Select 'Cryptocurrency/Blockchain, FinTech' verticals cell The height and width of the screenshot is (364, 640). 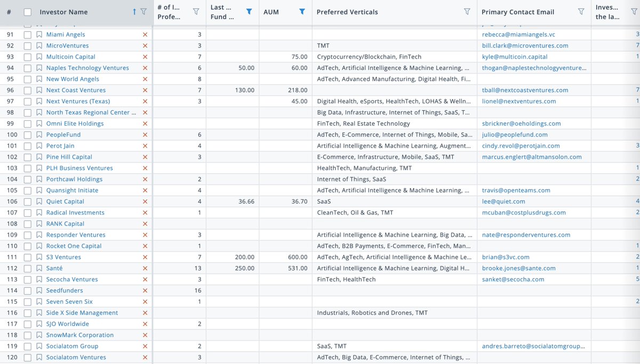369,57
